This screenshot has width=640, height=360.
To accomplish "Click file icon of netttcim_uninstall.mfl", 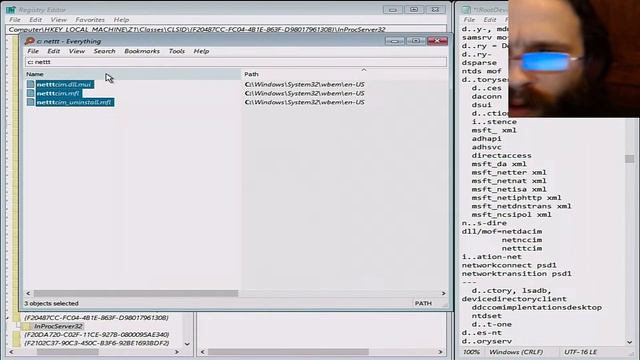I will (x=31, y=102).
